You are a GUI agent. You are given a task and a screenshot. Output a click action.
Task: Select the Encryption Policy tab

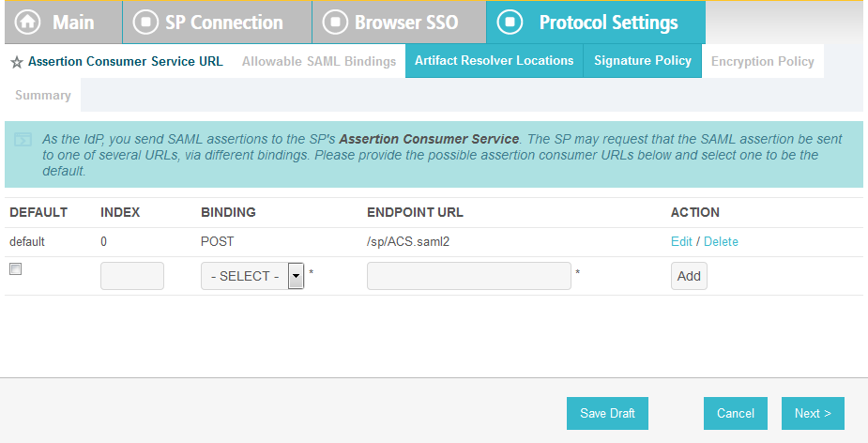click(x=762, y=62)
